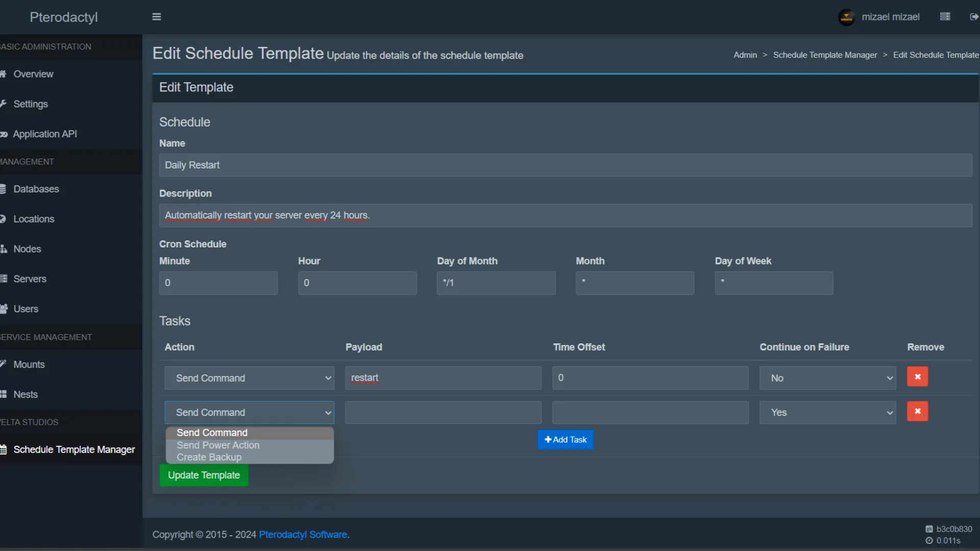The width and height of the screenshot is (980, 551).
Task: Click the server list icon in header
Action: pos(945,17)
